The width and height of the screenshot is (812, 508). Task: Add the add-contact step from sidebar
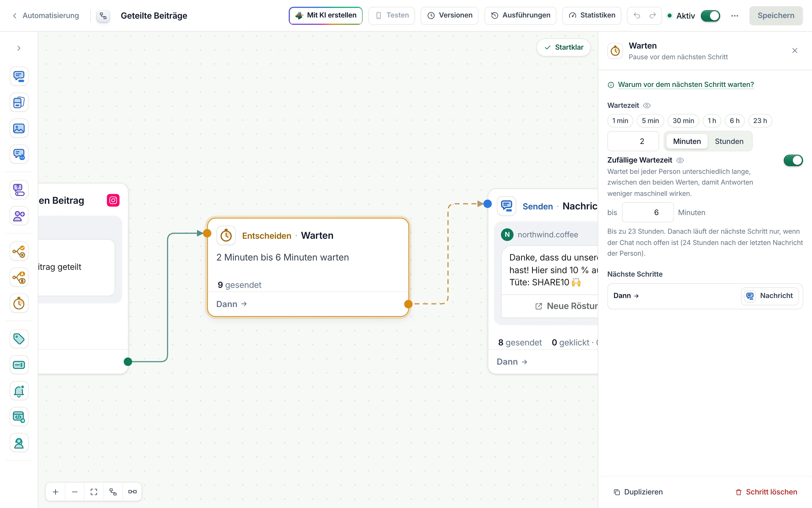tap(19, 216)
